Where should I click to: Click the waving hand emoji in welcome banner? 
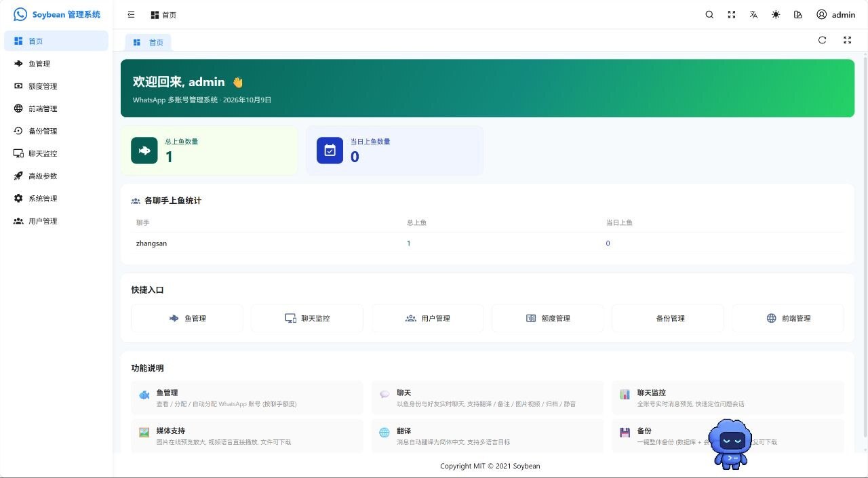[237, 82]
